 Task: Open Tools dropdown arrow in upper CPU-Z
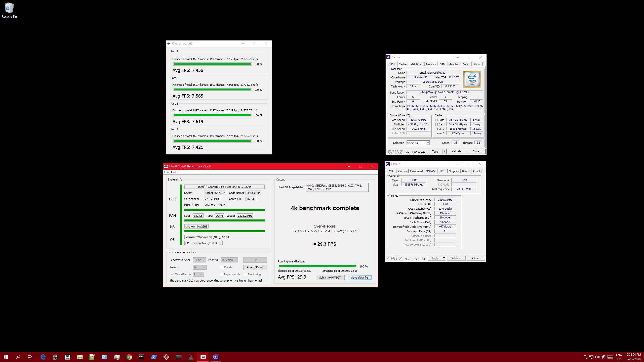[444, 151]
